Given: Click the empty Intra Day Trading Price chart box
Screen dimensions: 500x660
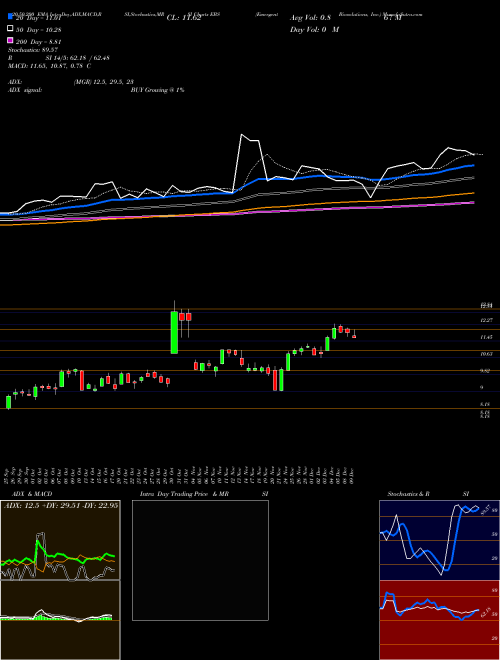Looking at the screenshot, I should click(200, 560).
